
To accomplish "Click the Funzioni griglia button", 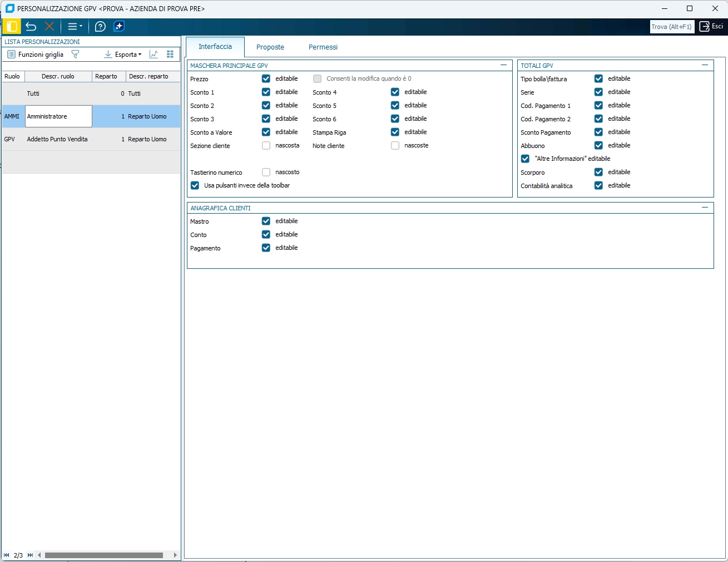I will 36,55.
